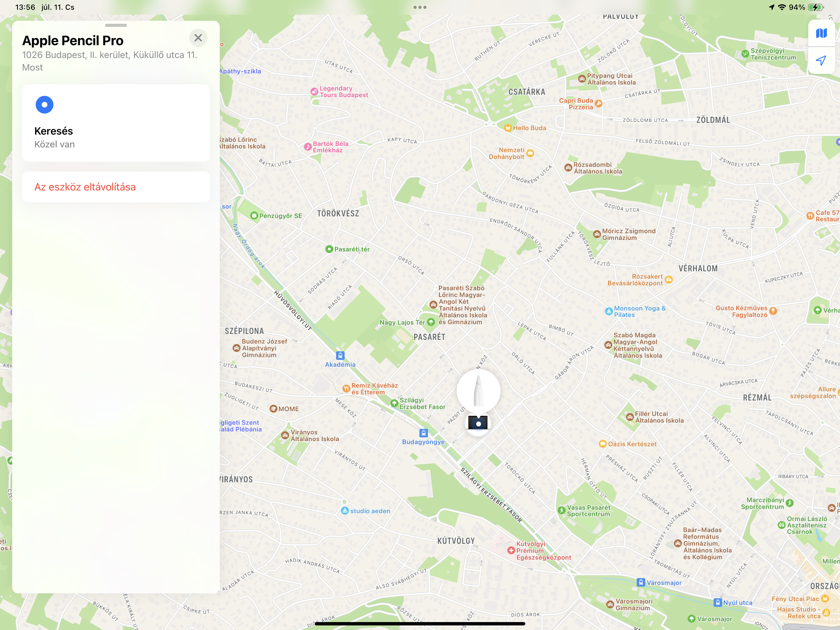Select the Fillér Utcai Általános Iskola marker

[x=630, y=417]
